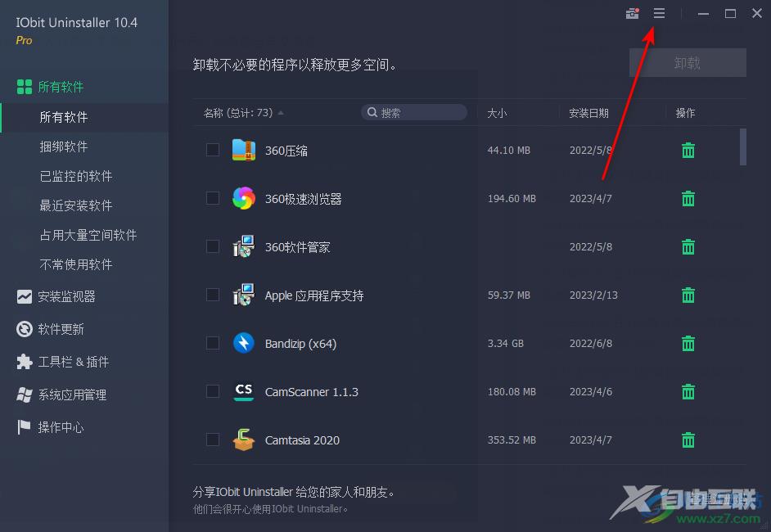
Task: Click the 3.34 GB size value
Action: [x=506, y=343]
